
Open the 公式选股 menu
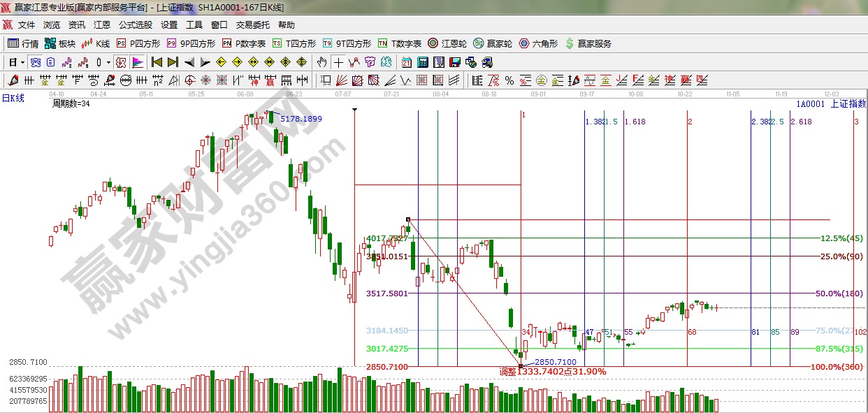135,24
